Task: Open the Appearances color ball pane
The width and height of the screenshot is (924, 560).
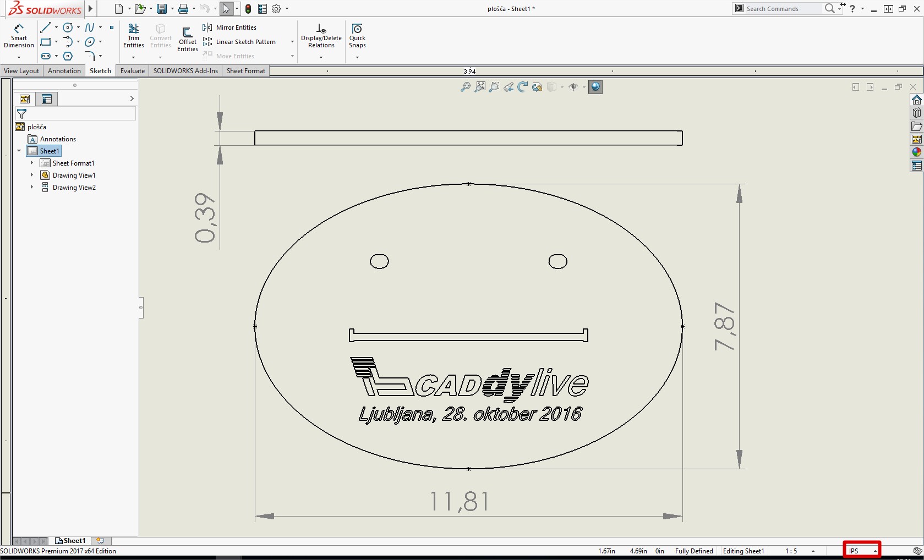Action: [916, 152]
